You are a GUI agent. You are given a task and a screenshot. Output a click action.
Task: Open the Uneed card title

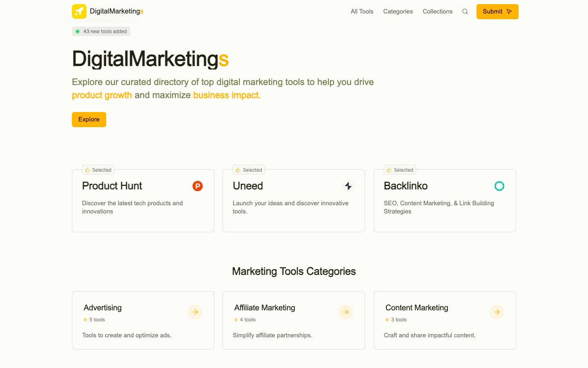[x=248, y=186]
